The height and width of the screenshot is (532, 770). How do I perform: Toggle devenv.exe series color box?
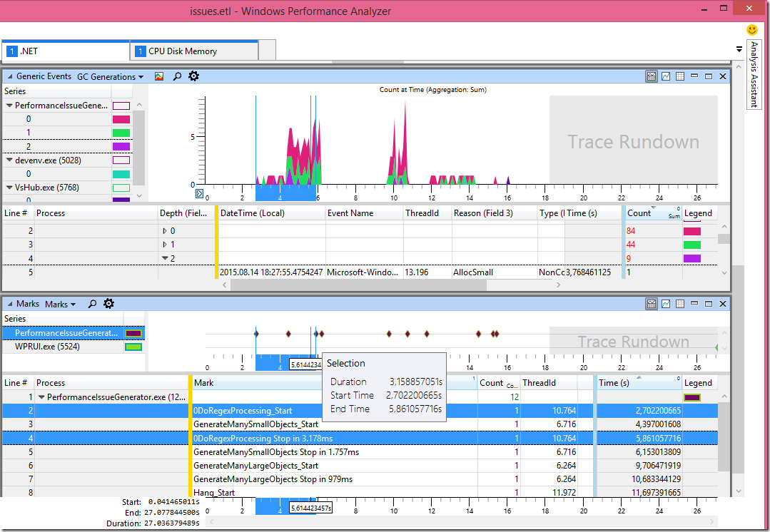click(121, 160)
